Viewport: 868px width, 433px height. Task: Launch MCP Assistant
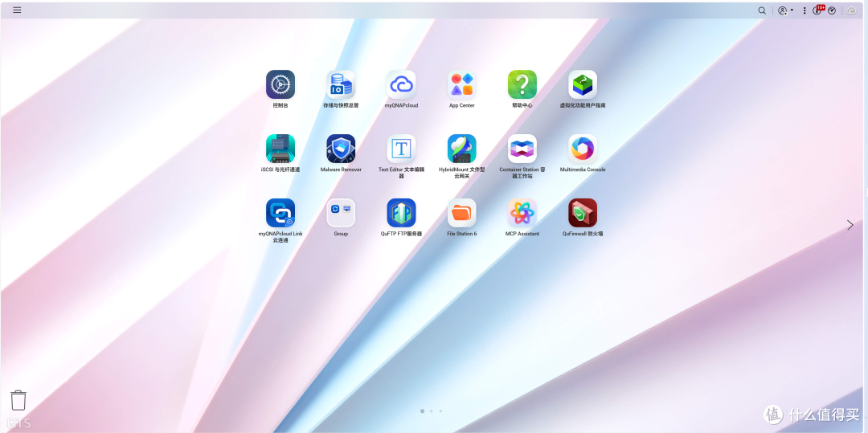click(x=522, y=213)
